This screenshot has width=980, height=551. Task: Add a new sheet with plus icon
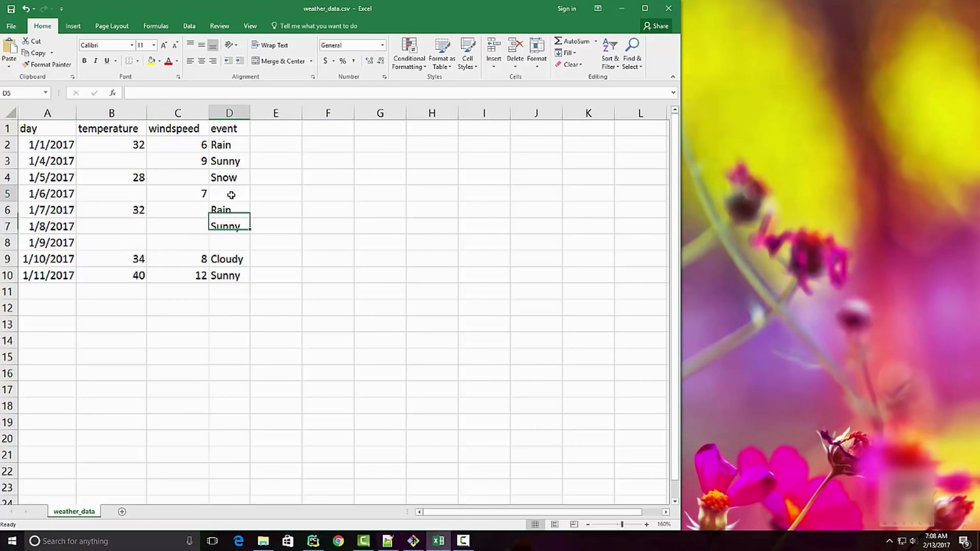[121, 511]
